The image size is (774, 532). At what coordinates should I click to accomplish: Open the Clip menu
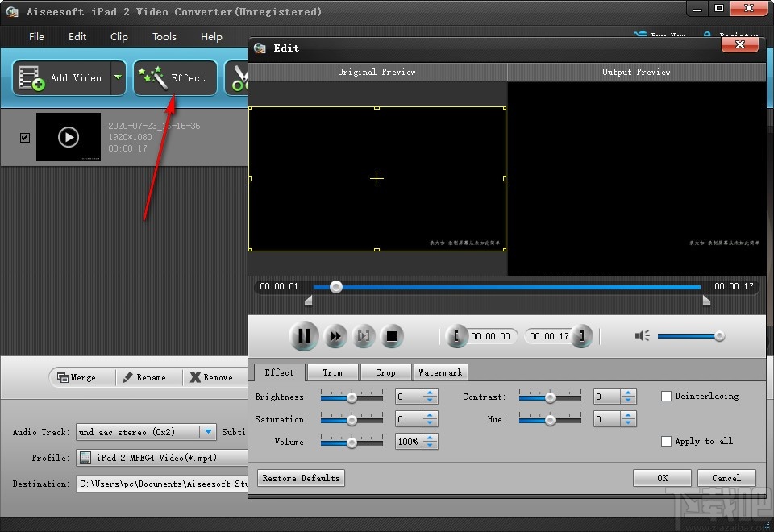pos(119,37)
